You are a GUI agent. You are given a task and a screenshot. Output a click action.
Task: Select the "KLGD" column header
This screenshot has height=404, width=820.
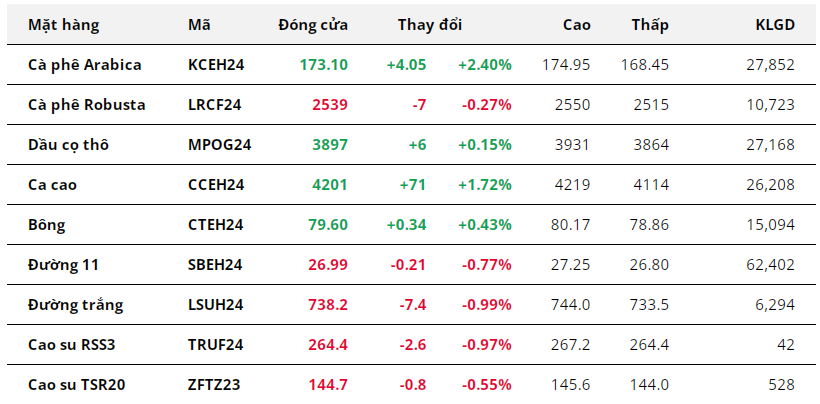point(775,25)
